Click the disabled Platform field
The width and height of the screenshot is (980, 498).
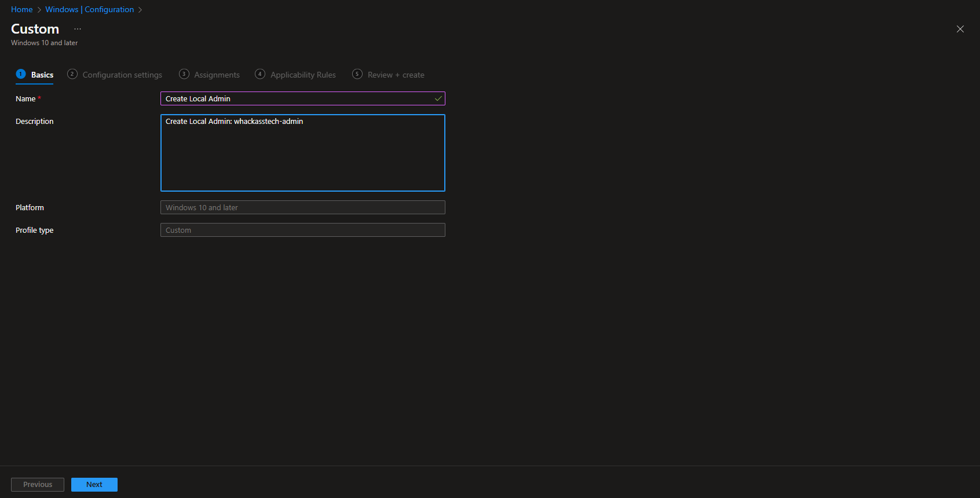pyautogui.click(x=302, y=207)
